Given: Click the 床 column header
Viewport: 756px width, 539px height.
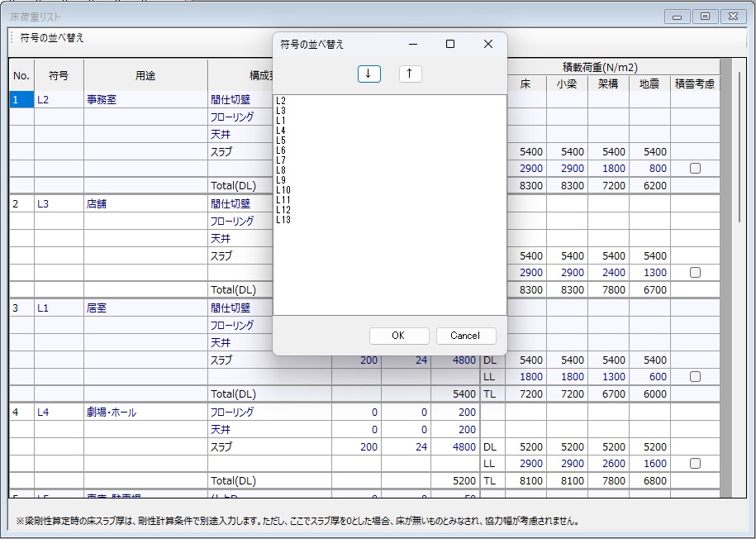Looking at the screenshot, I should coord(525,83).
